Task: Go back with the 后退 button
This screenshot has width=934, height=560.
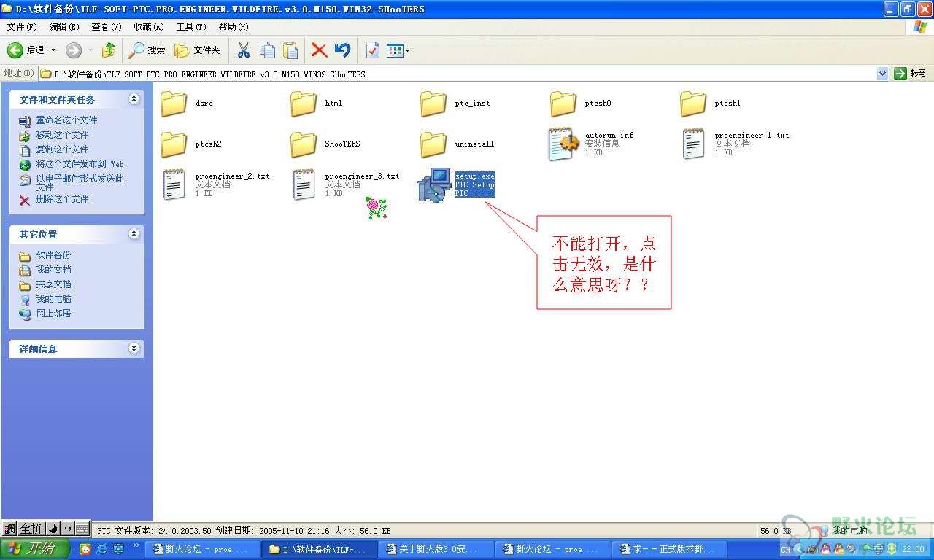Action: pos(26,50)
